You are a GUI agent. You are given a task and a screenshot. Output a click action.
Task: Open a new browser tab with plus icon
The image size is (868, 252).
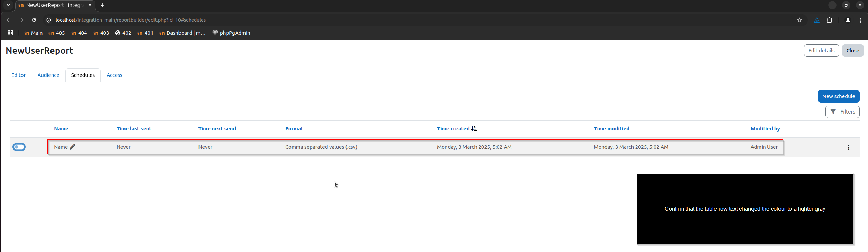click(102, 5)
